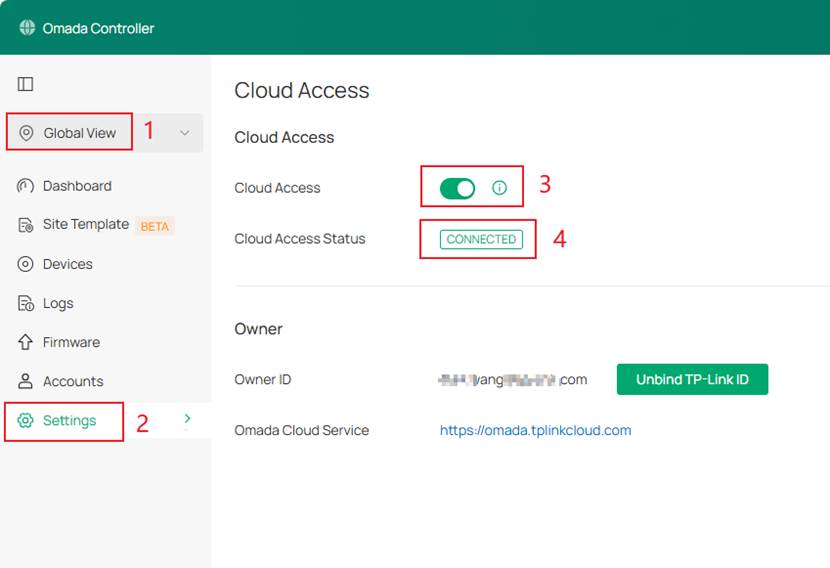
Task: Select the Global View label text
Action: point(80,133)
